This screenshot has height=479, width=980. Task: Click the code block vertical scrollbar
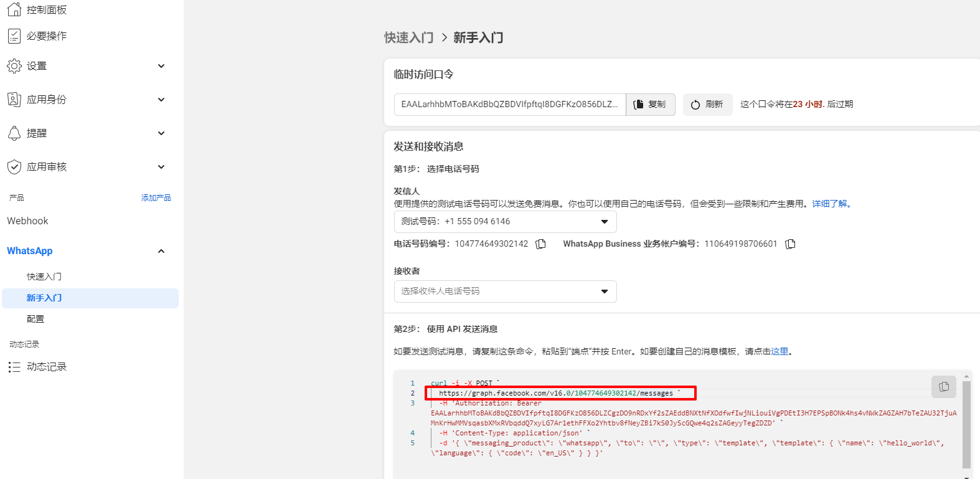pyautogui.click(x=966, y=424)
